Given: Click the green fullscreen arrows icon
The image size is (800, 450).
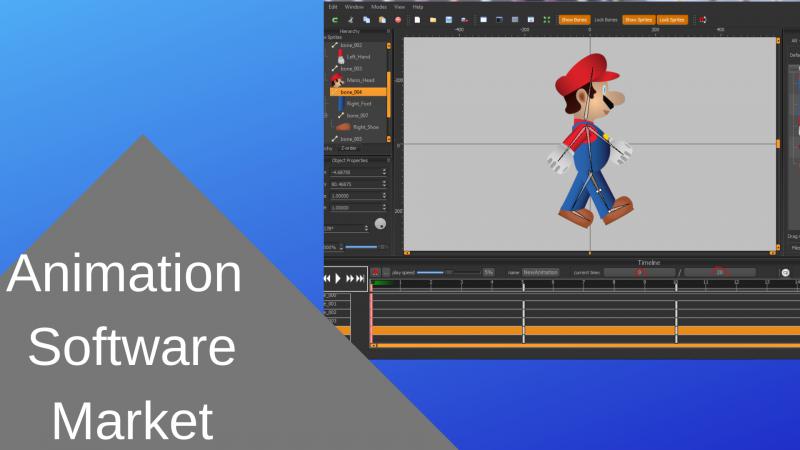Looking at the screenshot, I should [x=547, y=20].
